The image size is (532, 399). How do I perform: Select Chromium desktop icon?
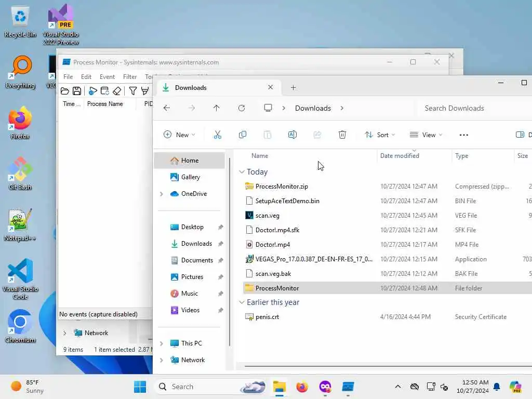(x=20, y=326)
